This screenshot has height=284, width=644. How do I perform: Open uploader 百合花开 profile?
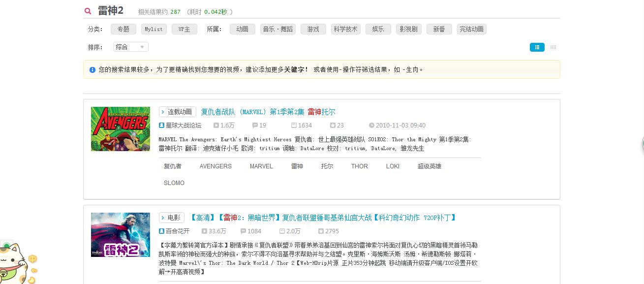click(x=178, y=231)
